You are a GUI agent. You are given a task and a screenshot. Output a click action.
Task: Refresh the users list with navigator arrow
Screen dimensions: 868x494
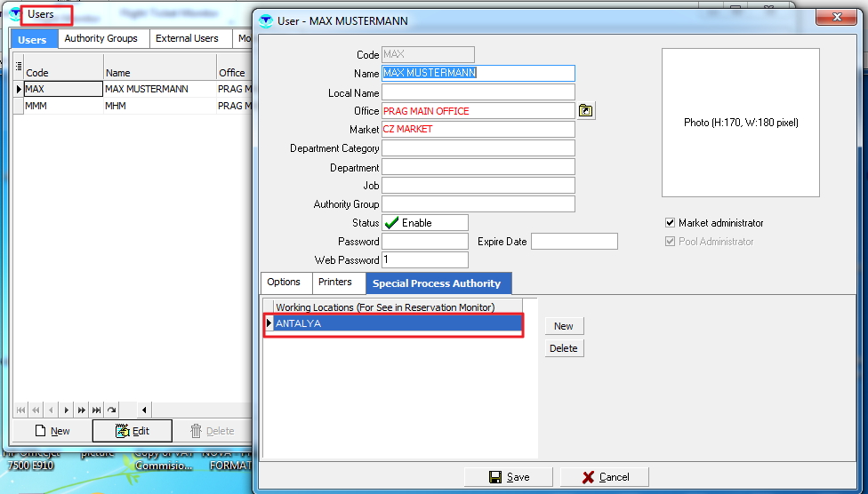click(111, 410)
